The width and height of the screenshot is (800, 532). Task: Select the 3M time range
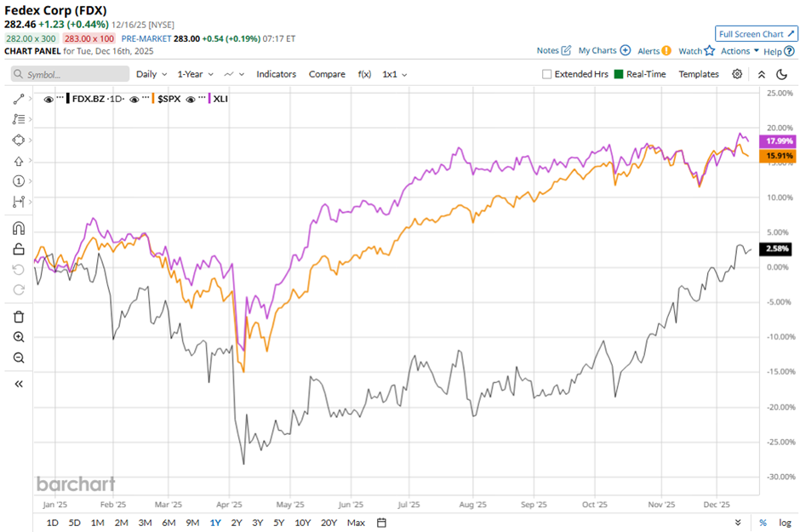(145, 523)
